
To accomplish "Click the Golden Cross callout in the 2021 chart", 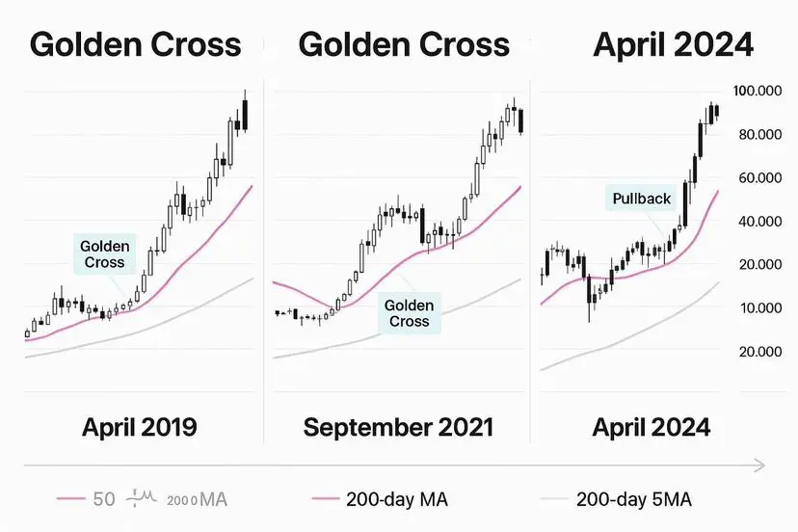I will [409, 312].
